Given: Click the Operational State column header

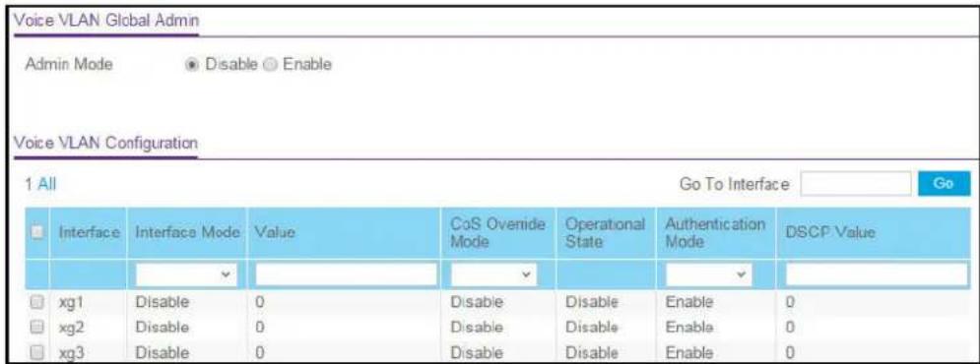Looking at the screenshot, I should tap(605, 232).
